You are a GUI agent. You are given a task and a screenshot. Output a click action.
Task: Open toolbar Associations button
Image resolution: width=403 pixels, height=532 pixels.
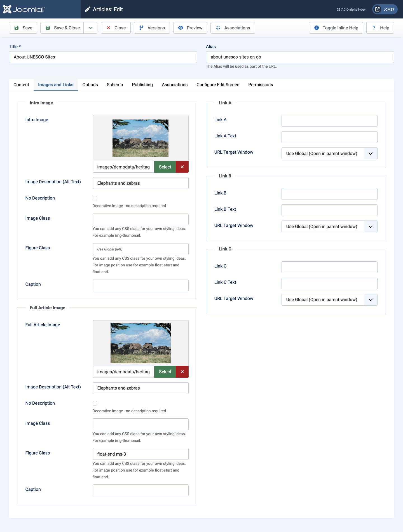coord(233,28)
